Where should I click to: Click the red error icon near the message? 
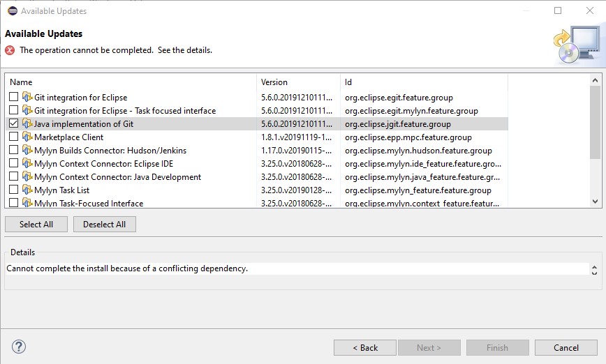(x=10, y=50)
